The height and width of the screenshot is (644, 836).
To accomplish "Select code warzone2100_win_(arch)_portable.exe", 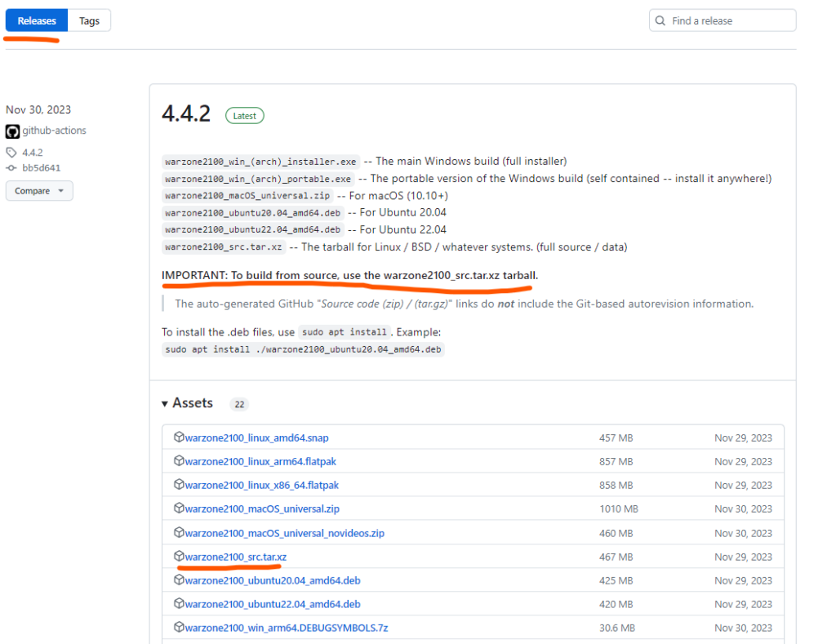I will 258,179.
